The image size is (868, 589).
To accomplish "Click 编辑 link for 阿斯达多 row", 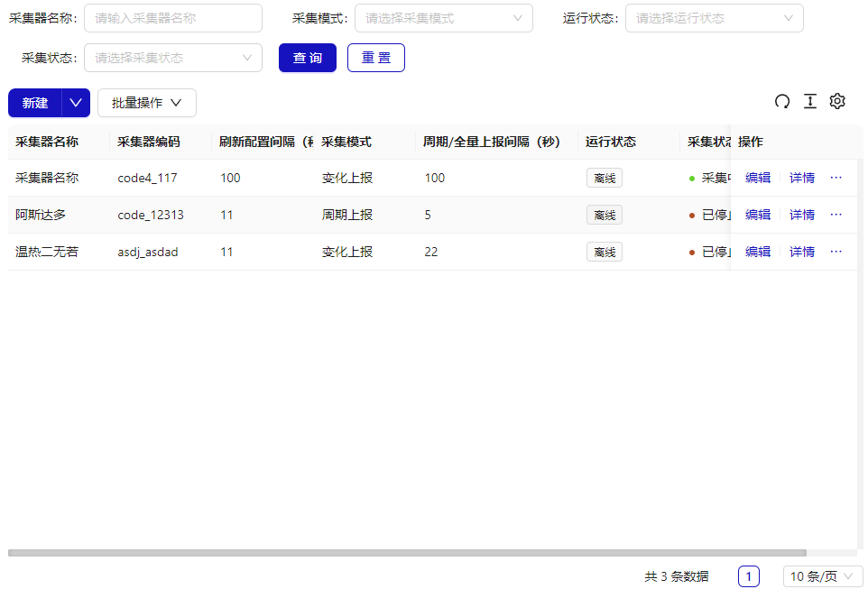I will 758,215.
